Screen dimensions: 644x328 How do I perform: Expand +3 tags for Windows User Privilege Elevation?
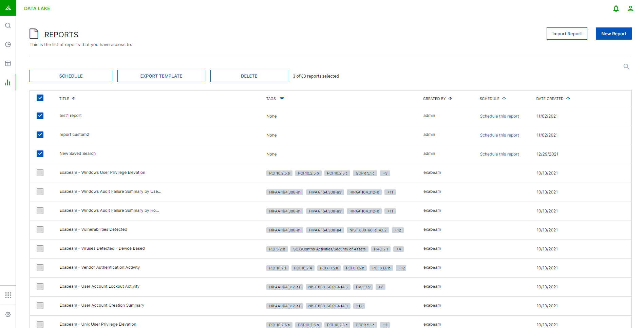385,173
